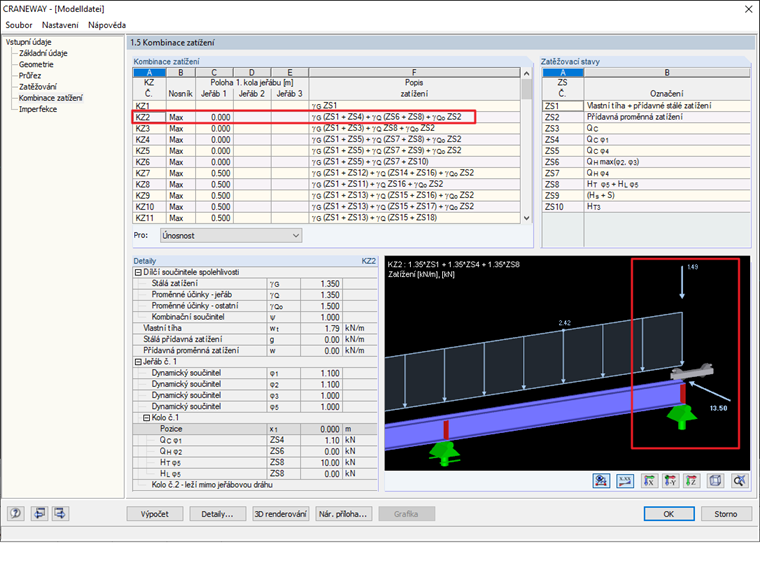Go to previous input window icon

tap(39, 513)
